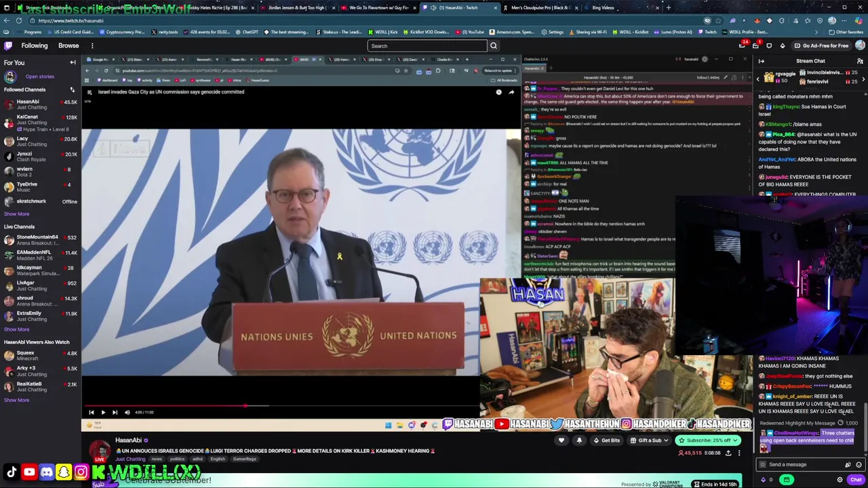Open the chat community users list icon
This screenshot has width=868, height=488.
pyautogui.click(x=860, y=61)
